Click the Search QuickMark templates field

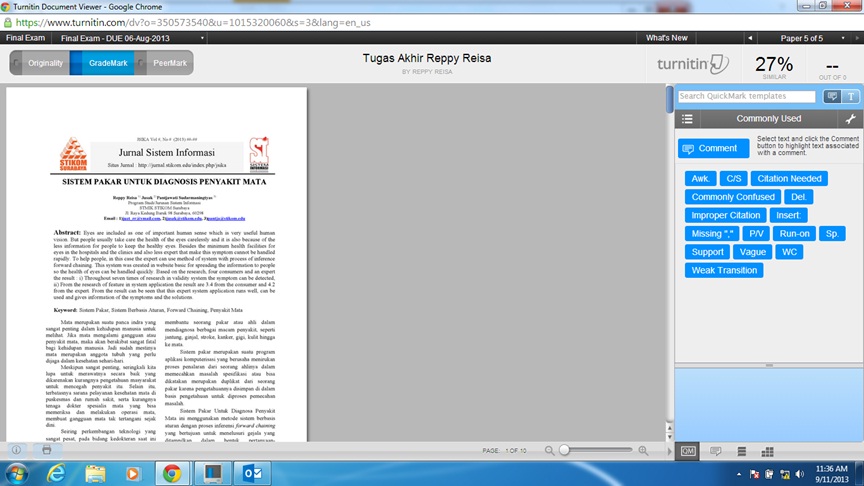coord(746,97)
